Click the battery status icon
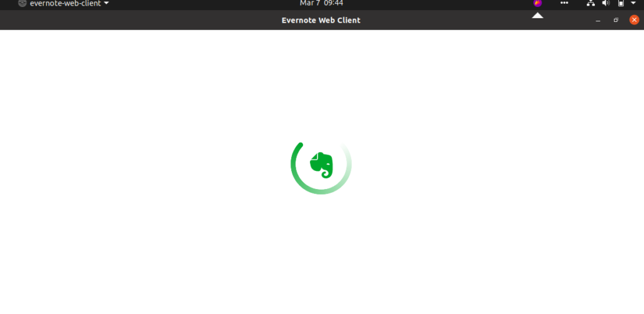The width and height of the screenshot is (644, 314). click(x=621, y=3)
